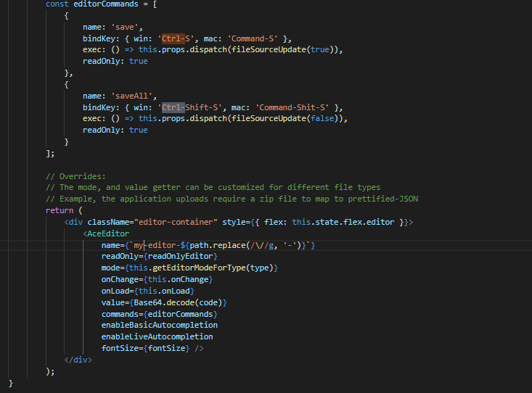Viewport: 532px width, 393px height.
Task: Click onLoad={this.onLoad} prop
Action: tap(147, 291)
